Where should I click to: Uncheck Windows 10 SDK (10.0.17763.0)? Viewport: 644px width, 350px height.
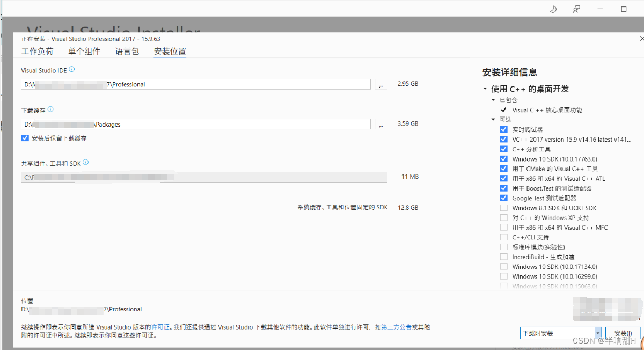click(x=503, y=159)
